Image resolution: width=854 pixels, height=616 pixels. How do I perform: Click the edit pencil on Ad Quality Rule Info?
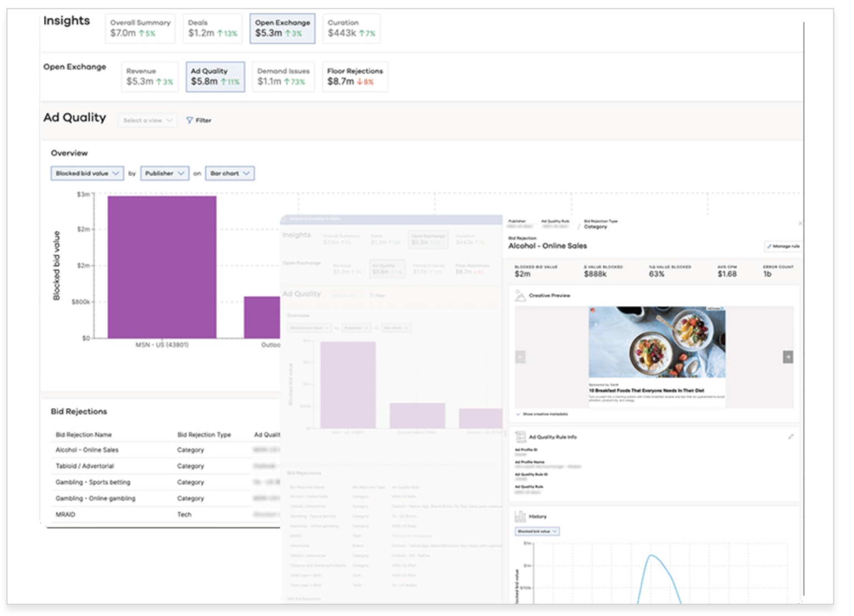pos(792,437)
